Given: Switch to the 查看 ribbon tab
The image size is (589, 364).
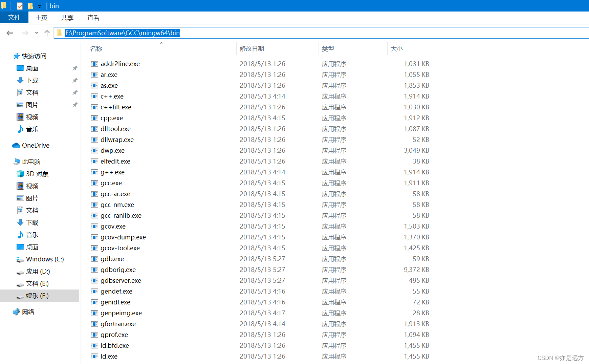Looking at the screenshot, I should [x=93, y=18].
